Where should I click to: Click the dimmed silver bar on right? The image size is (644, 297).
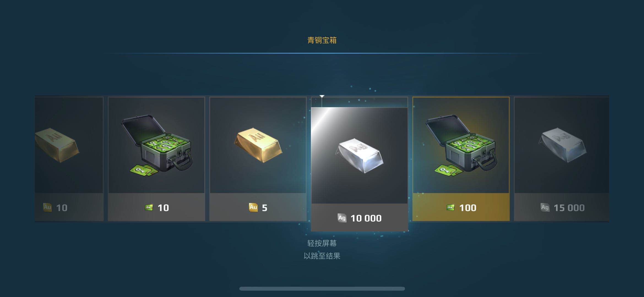[x=562, y=145]
